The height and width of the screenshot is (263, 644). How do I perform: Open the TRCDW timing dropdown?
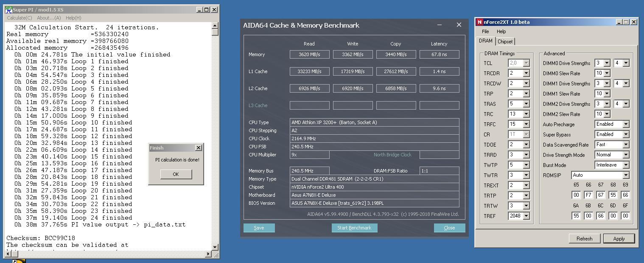tap(526, 83)
